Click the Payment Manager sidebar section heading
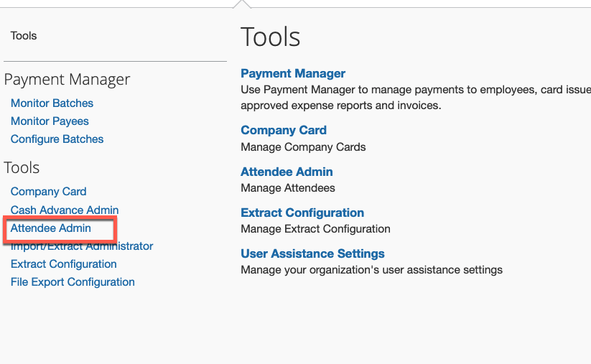Image resolution: width=591 pixels, height=364 pixels. pos(67,80)
